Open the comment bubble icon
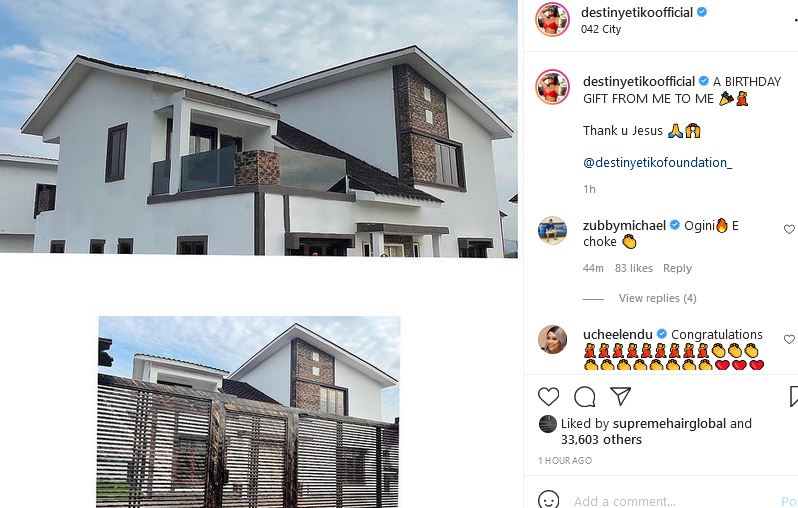This screenshot has width=798, height=508. tap(584, 397)
